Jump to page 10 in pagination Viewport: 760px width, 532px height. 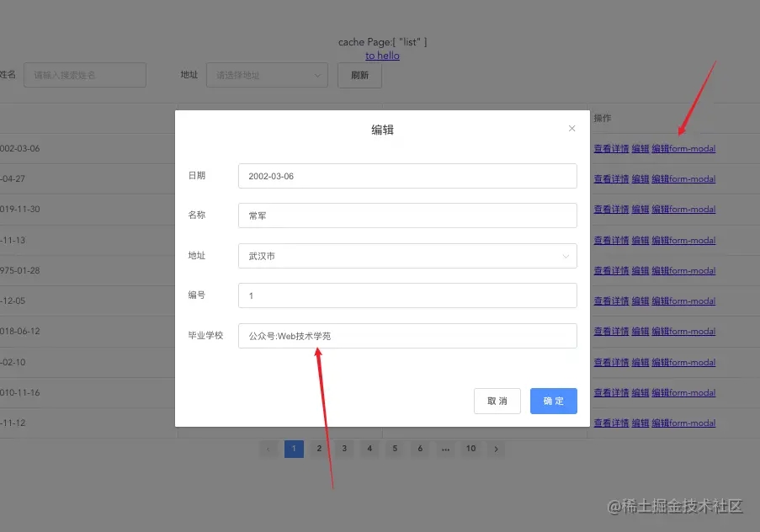click(x=471, y=450)
